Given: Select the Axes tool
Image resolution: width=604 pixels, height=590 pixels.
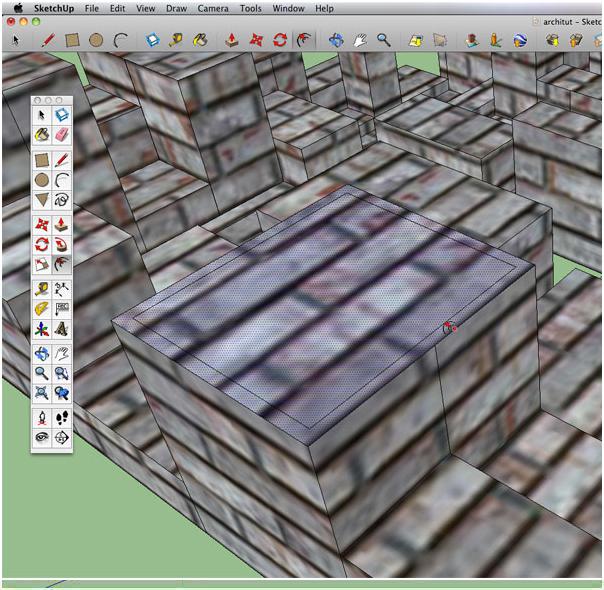Looking at the screenshot, I should coord(42,330).
